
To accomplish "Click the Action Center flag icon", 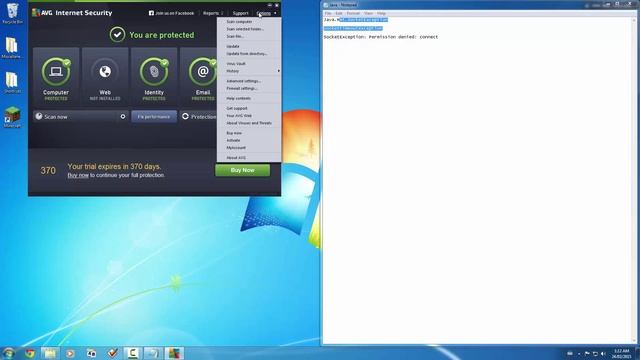I will [587, 353].
